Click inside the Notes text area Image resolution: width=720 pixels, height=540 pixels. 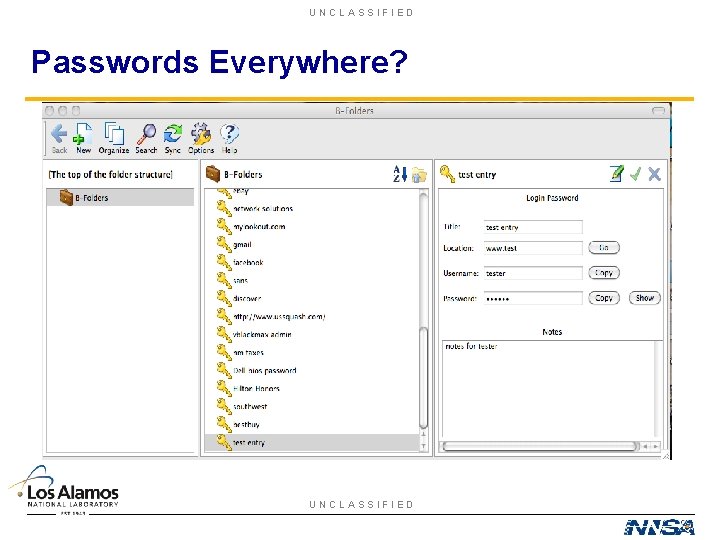pos(548,389)
